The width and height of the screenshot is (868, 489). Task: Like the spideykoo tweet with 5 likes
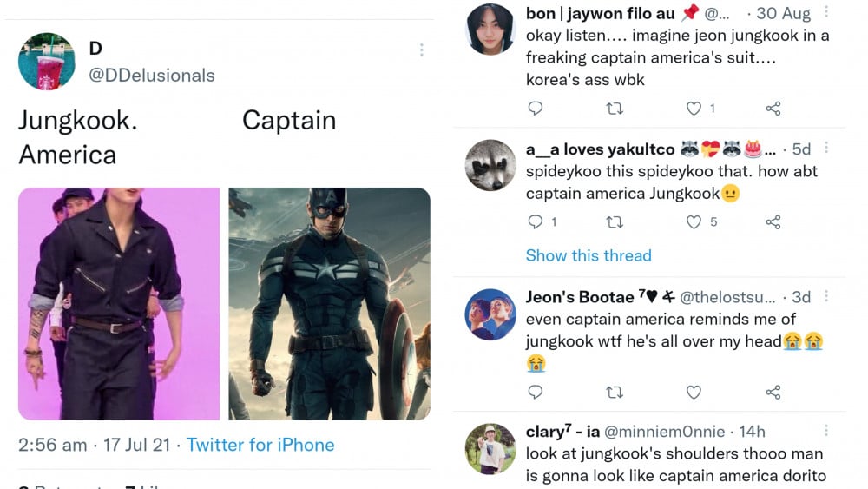pos(694,222)
